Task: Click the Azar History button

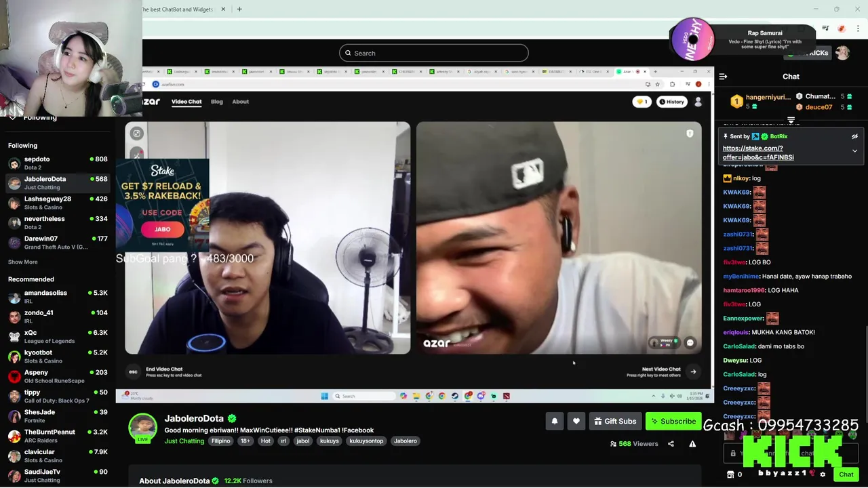Action: [672, 102]
